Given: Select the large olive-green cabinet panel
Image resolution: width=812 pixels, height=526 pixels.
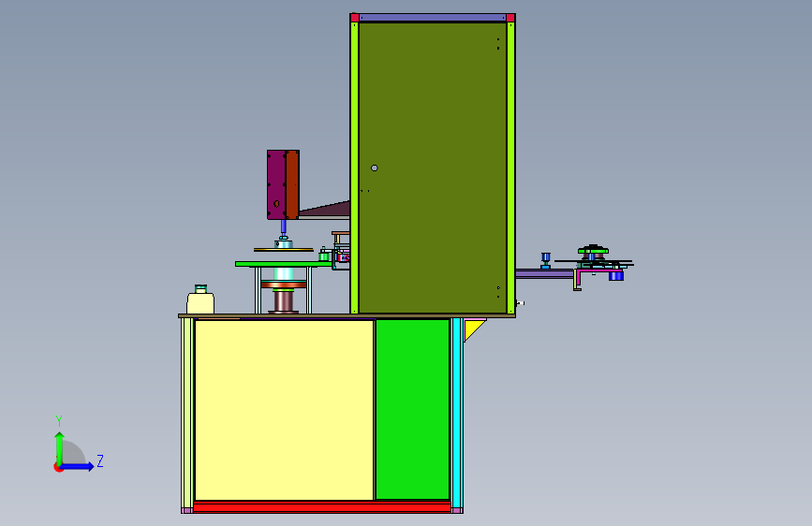Looking at the screenshot, I should (433, 168).
